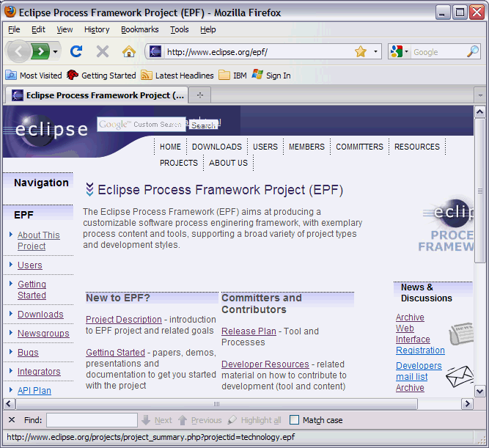Image resolution: width=489 pixels, height=448 pixels.
Task: Click the newspaper icon beside Archive
Action: [x=462, y=333]
